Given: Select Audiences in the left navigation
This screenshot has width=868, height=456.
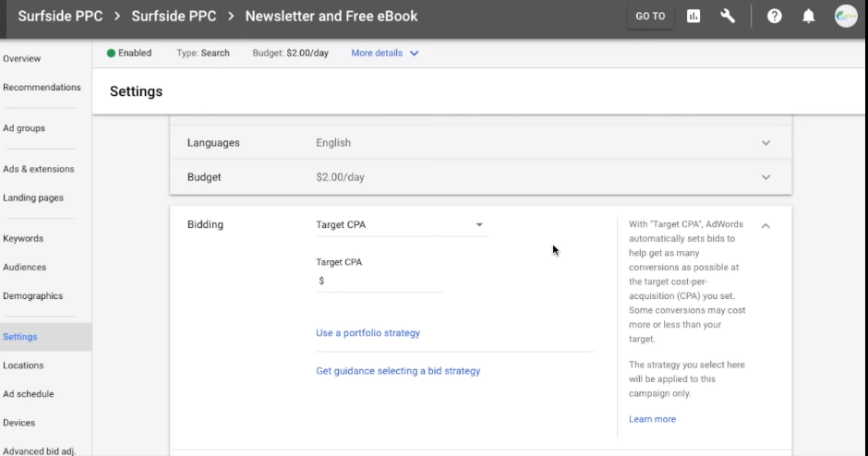Looking at the screenshot, I should 25,268.
